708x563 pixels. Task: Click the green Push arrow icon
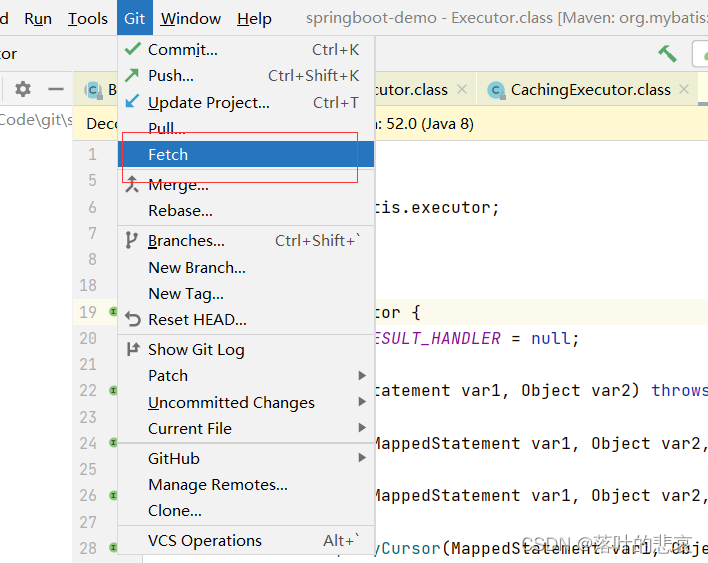tap(132, 75)
